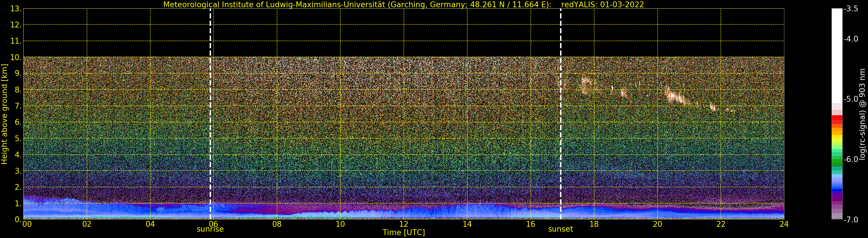The image size is (868, 238).
Task: Click the '08' time axis tick label
Action: click(277, 224)
